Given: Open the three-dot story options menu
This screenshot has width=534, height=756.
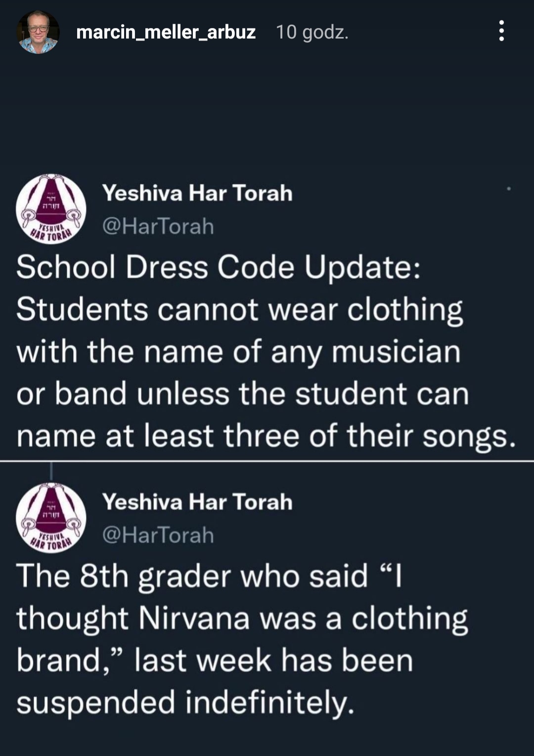Looking at the screenshot, I should [x=501, y=31].
